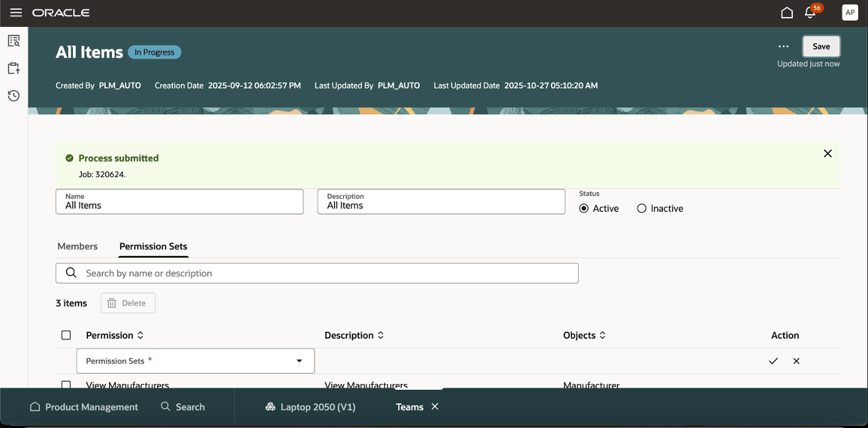The height and width of the screenshot is (428, 868).
Task: Open the Permission Sets dropdown
Action: coord(299,361)
